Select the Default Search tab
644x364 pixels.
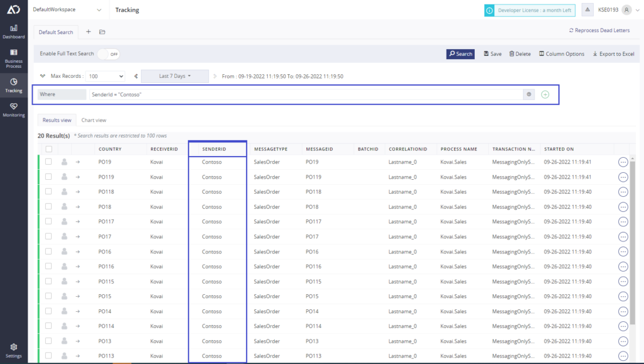coord(56,32)
